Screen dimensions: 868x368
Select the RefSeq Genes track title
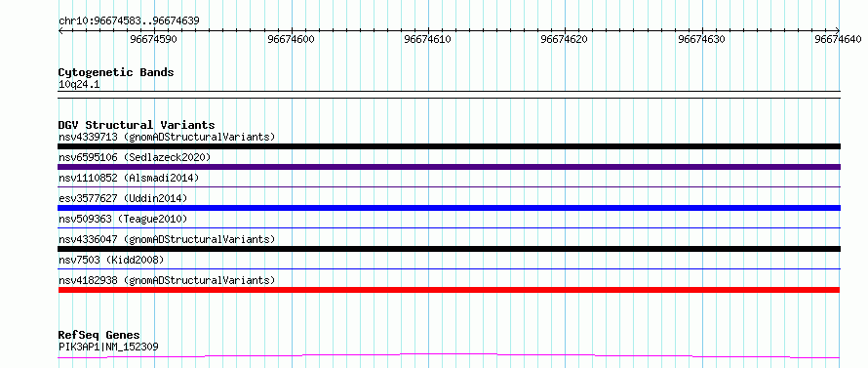coord(99,336)
